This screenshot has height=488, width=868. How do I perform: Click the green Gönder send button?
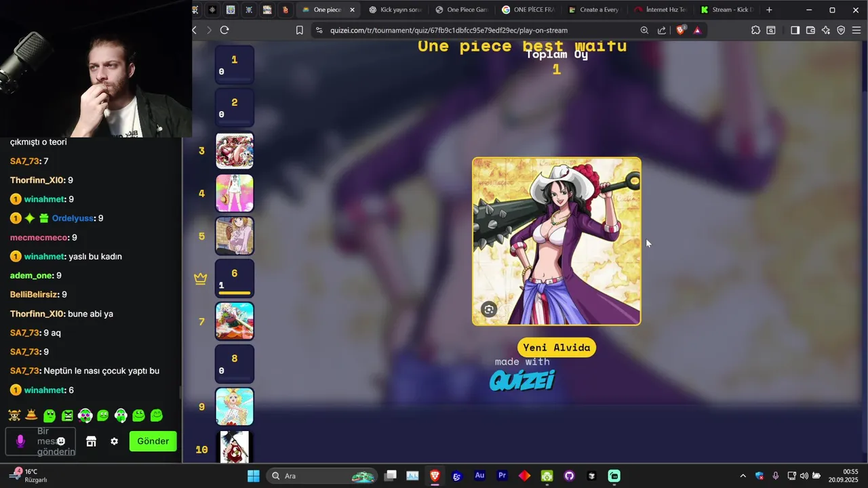153,441
